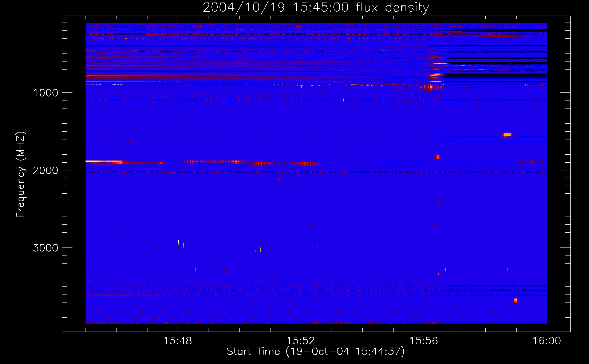The image size is (589, 364).
Task: Click the 2000 frequency tick label
Action: pyautogui.click(x=46, y=170)
